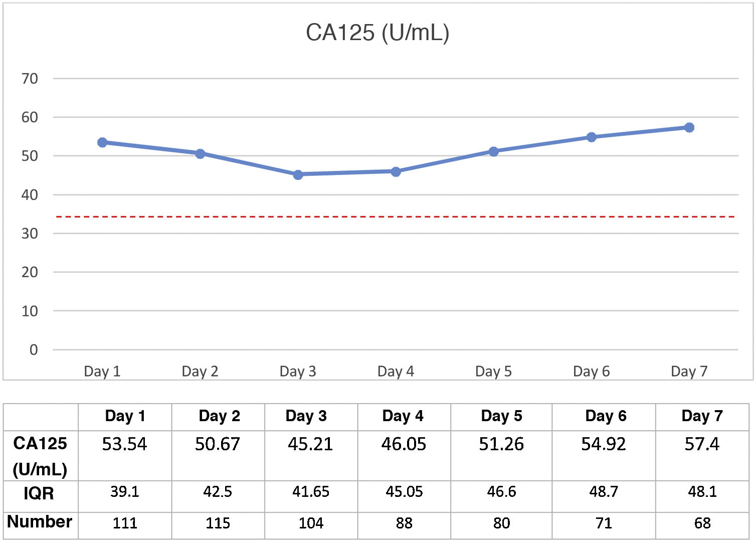Click the CA125 (U/mL) row header cell
The width and height of the screenshot is (756, 542).
[x=40, y=456]
